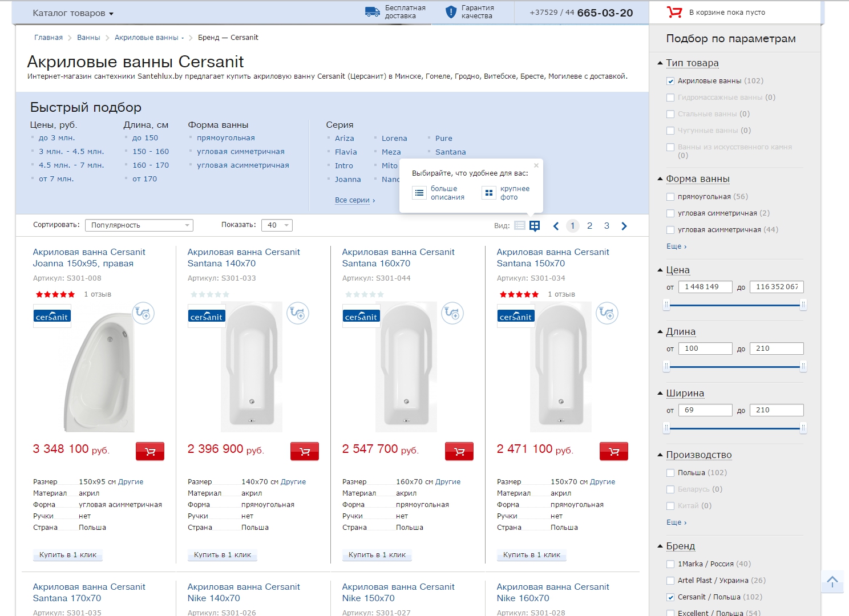Image resolution: width=849 pixels, height=616 pixels.
Task: Check 'Польша' production filter
Action: click(x=670, y=473)
